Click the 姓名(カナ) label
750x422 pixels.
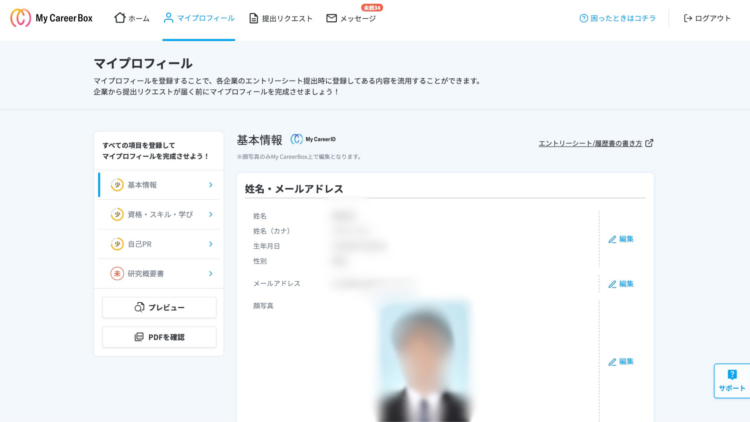point(272,231)
